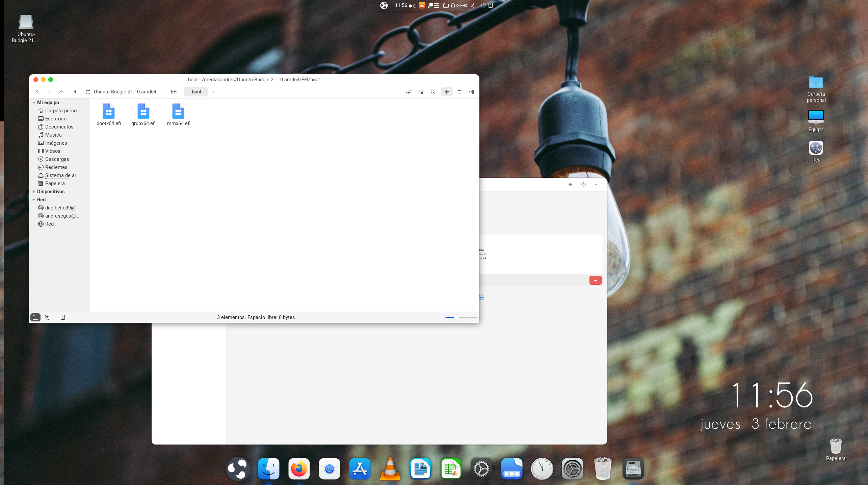
Task: Click the path bar left scroll triangle
Action: pos(75,92)
